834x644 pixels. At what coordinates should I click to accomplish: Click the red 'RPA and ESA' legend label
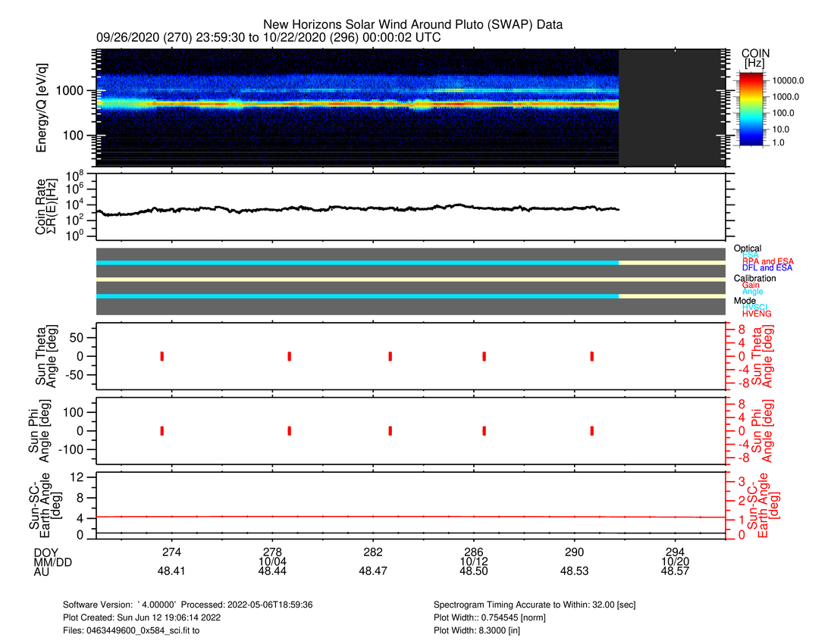point(767,261)
